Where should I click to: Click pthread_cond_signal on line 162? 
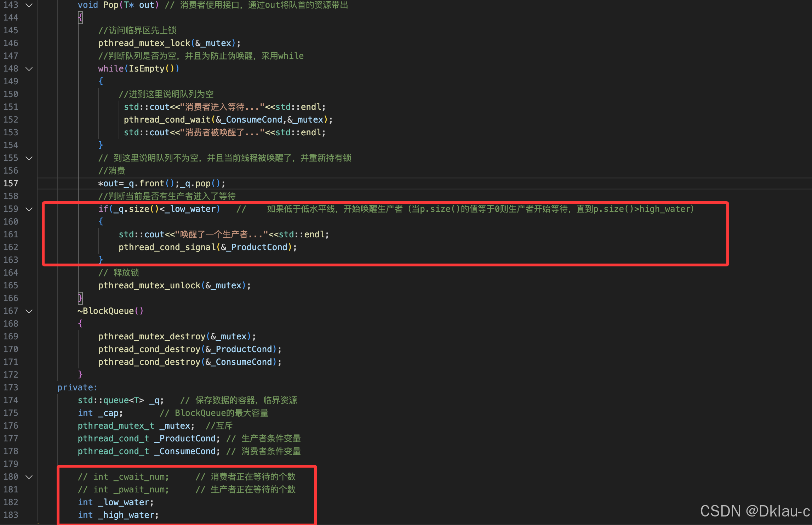(167, 247)
